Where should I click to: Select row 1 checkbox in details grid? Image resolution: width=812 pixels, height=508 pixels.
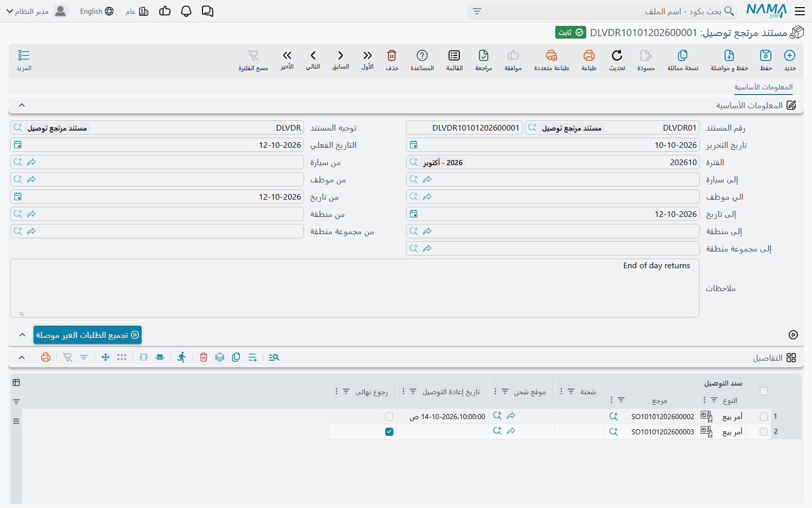tap(764, 417)
